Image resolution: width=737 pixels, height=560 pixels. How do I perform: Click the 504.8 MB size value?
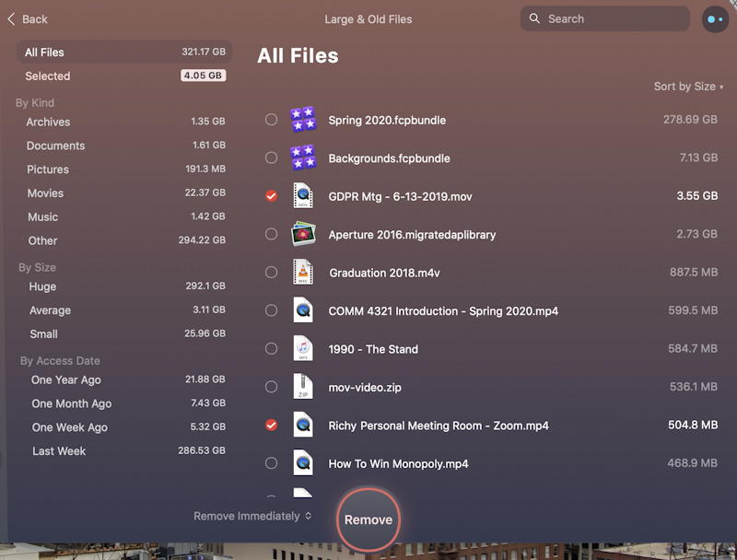pos(693,425)
